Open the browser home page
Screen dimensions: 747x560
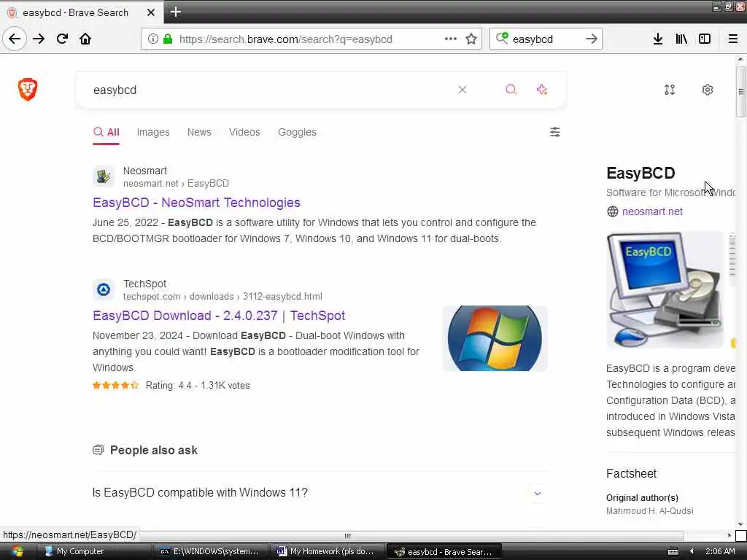[85, 39]
